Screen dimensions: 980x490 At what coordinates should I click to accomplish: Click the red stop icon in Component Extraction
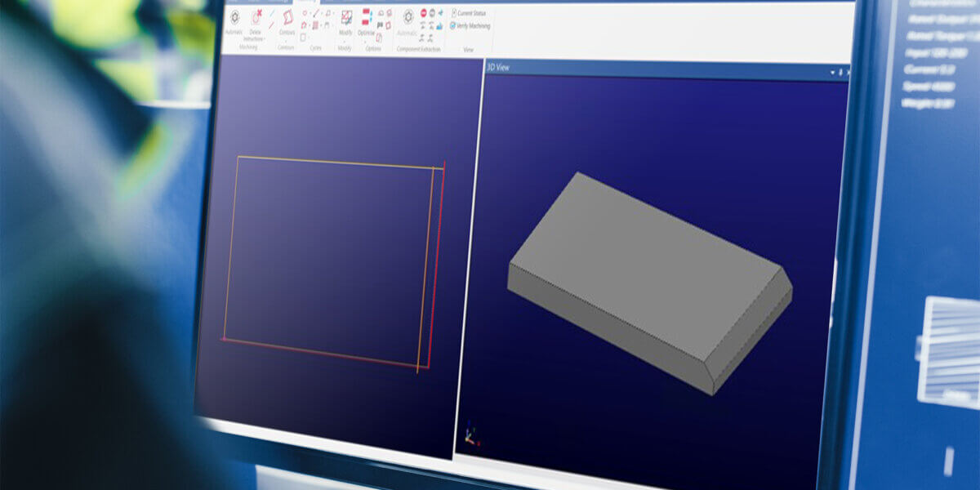(423, 13)
